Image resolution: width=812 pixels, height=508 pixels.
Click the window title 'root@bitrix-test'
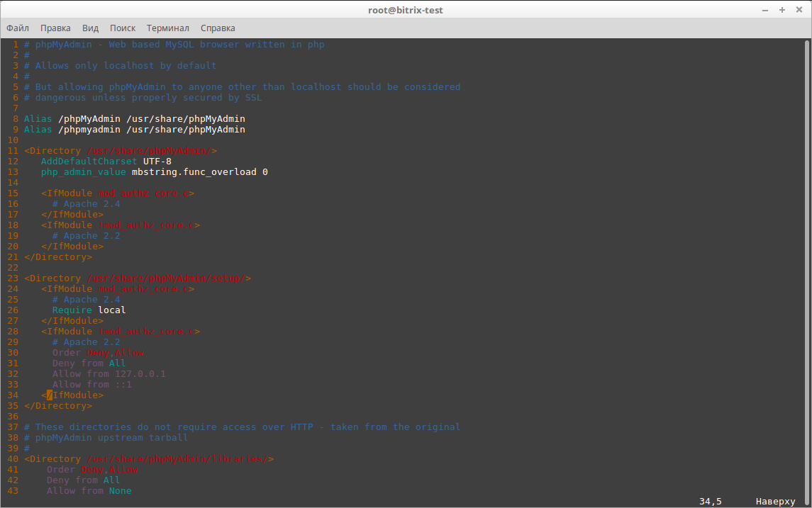point(406,10)
